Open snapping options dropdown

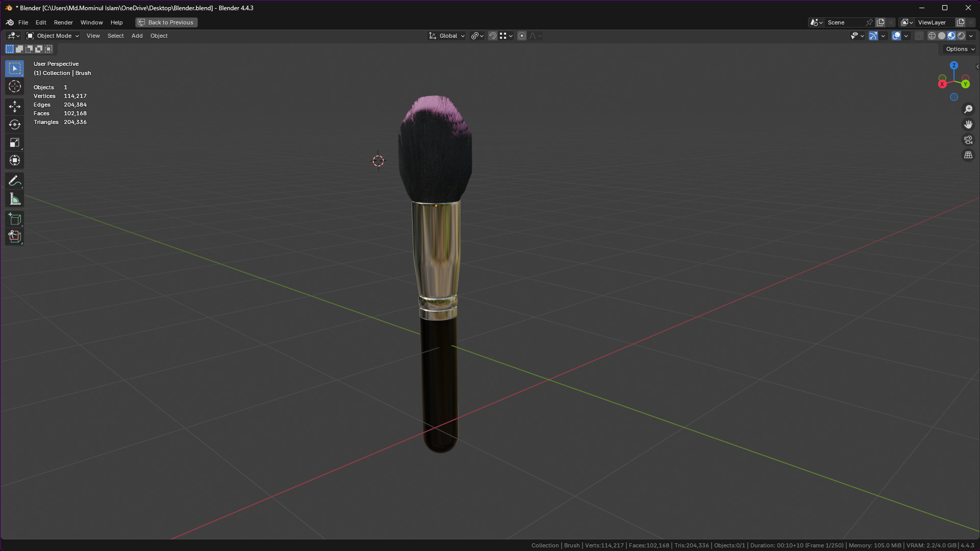506,36
